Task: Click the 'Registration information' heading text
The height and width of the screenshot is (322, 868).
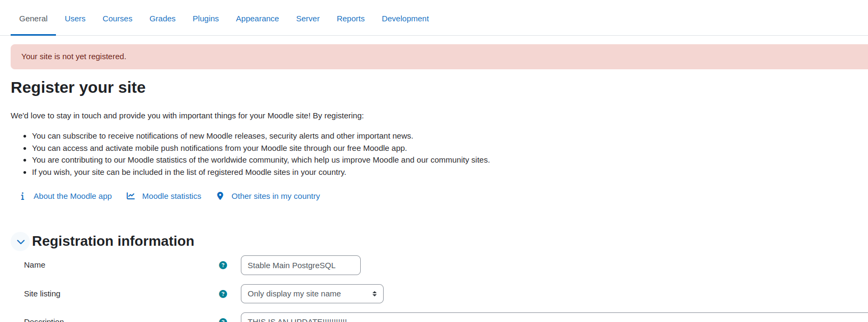Action: [113, 241]
